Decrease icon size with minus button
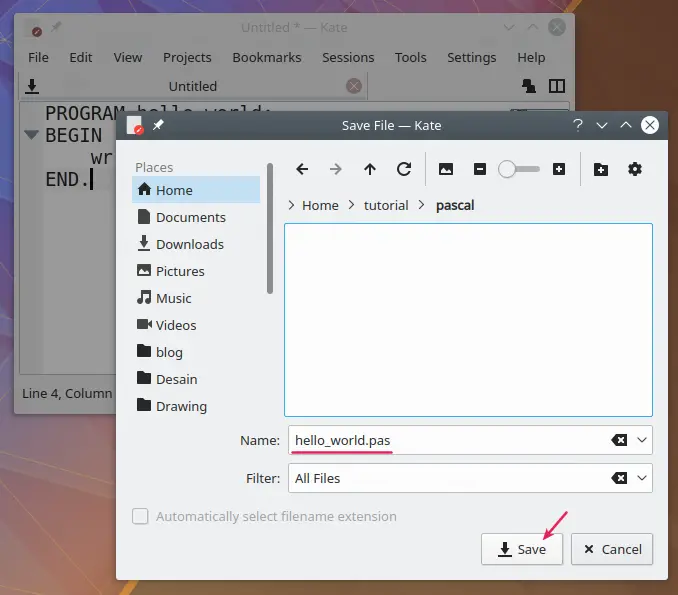The width and height of the screenshot is (678, 595). (480, 169)
